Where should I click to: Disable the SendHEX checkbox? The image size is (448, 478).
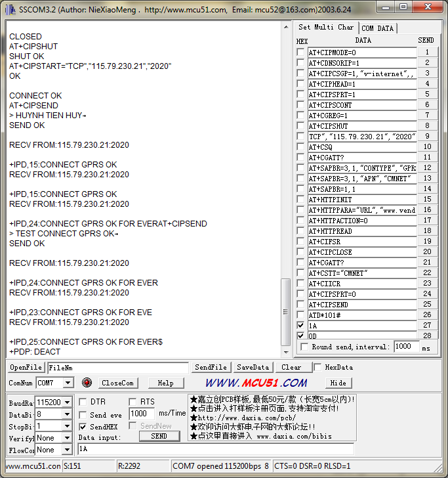tap(83, 427)
